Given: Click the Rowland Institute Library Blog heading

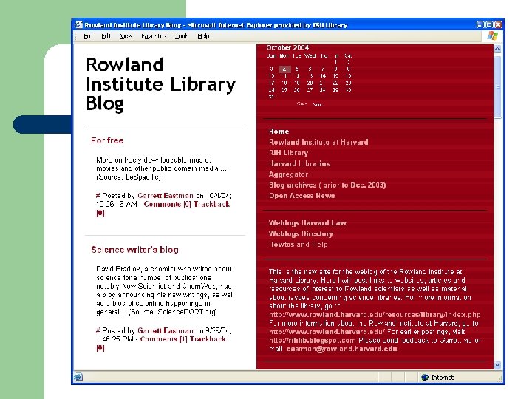Looking at the screenshot, I should 160,83.
